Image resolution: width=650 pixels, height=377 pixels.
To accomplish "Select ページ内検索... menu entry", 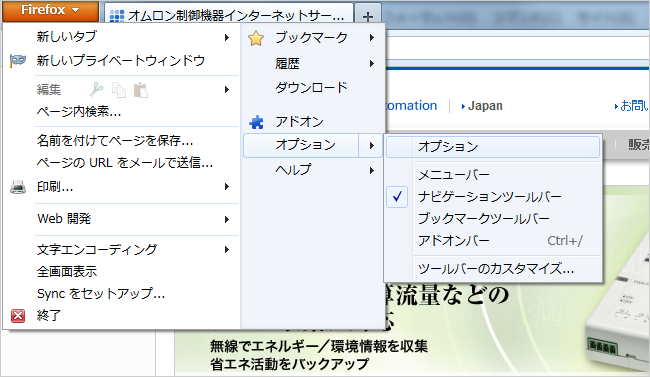I will click(x=79, y=111).
